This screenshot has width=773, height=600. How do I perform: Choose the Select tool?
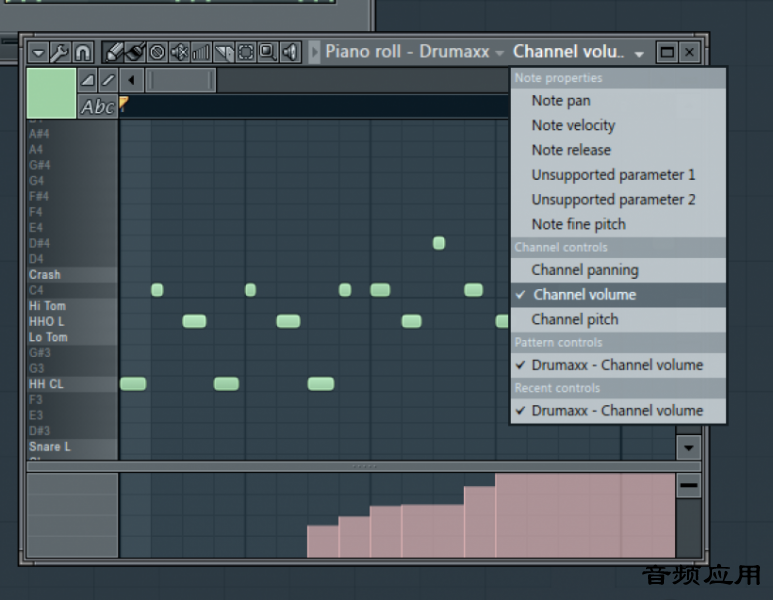tap(246, 52)
